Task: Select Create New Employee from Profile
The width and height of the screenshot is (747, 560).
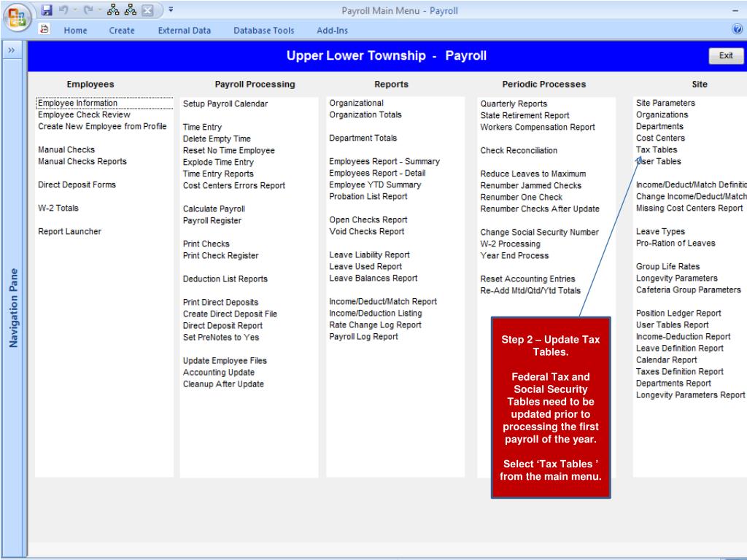Action: pyautogui.click(x=102, y=126)
